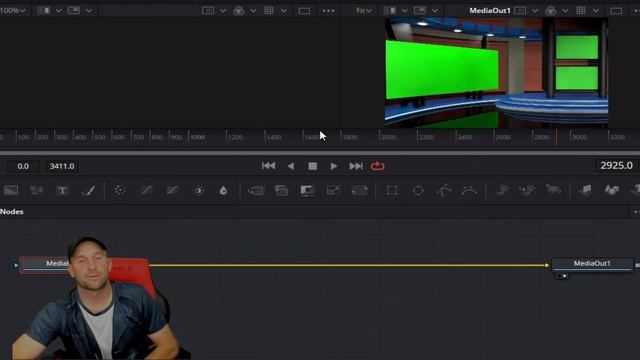
Task: Go to last frame
Action: [x=356, y=166]
